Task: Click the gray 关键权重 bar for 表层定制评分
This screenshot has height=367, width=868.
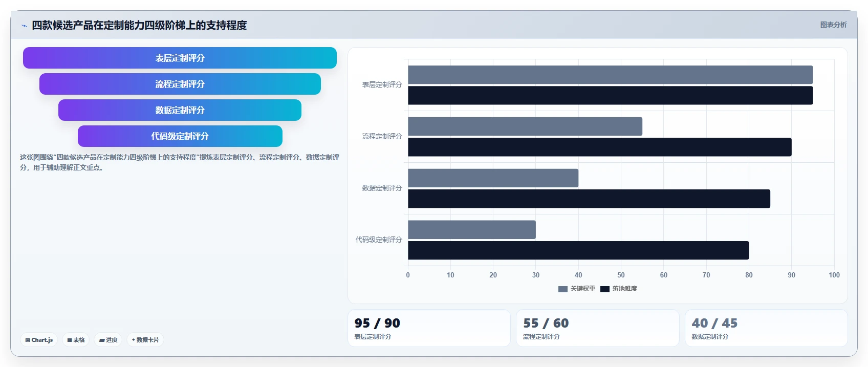Action: (x=610, y=75)
